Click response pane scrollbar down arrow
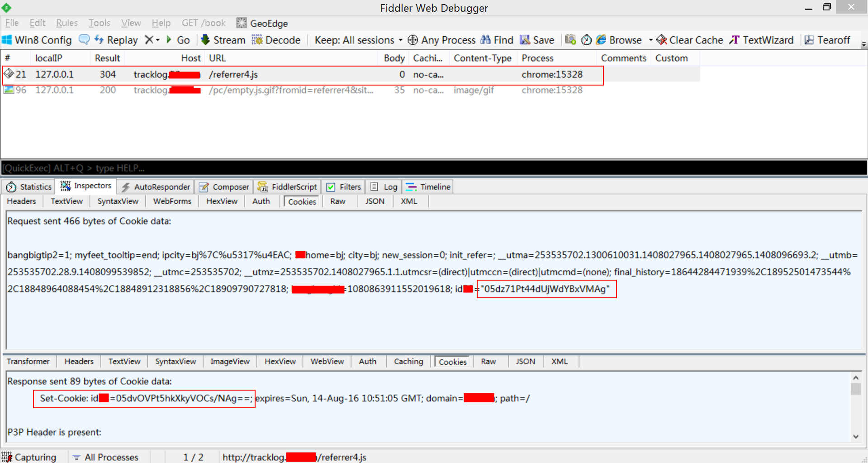 point(856,437)
